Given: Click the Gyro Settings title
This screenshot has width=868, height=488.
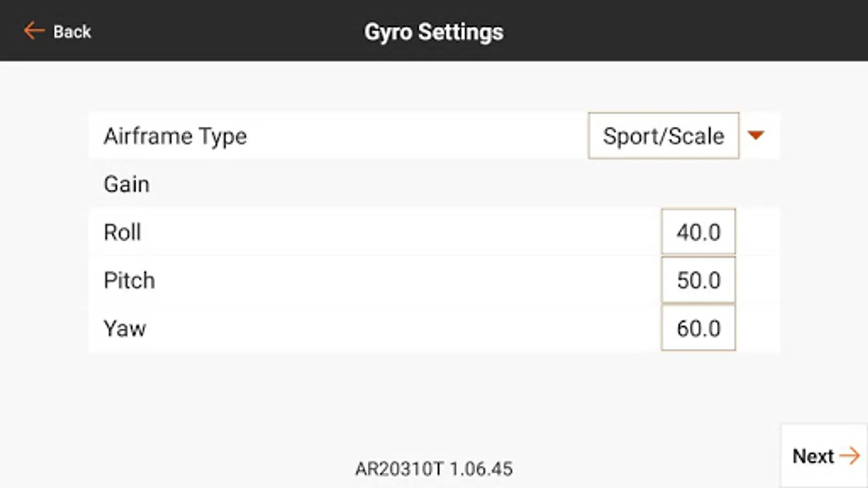Looking at the screenshot, I should point(433,31).
